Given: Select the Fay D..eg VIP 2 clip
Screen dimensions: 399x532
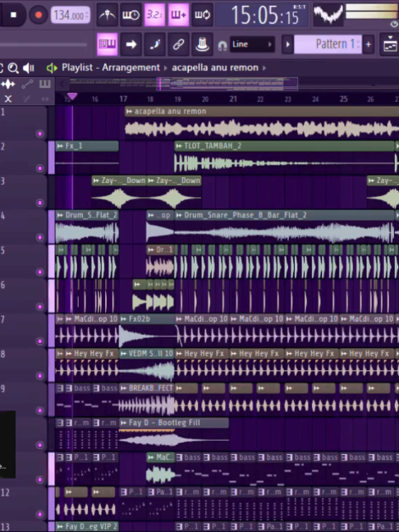Looking at the screenshot, I should [x=87, y=526].
